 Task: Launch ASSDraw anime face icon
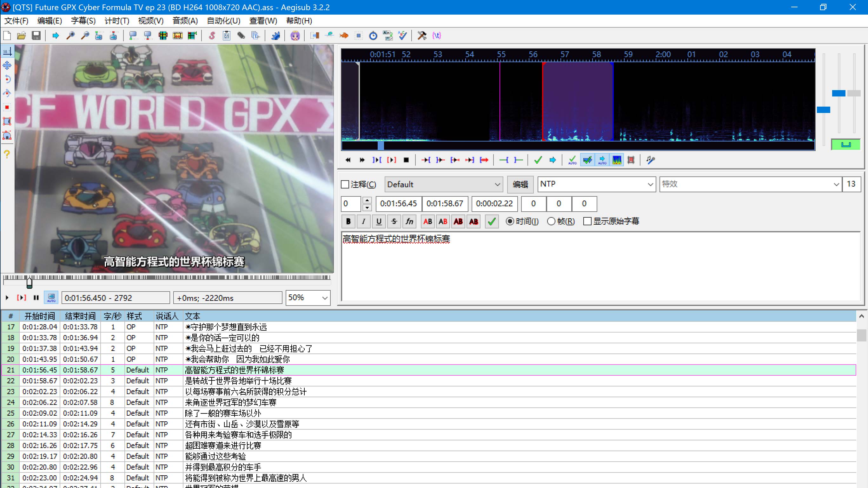[x=295, y=35]
